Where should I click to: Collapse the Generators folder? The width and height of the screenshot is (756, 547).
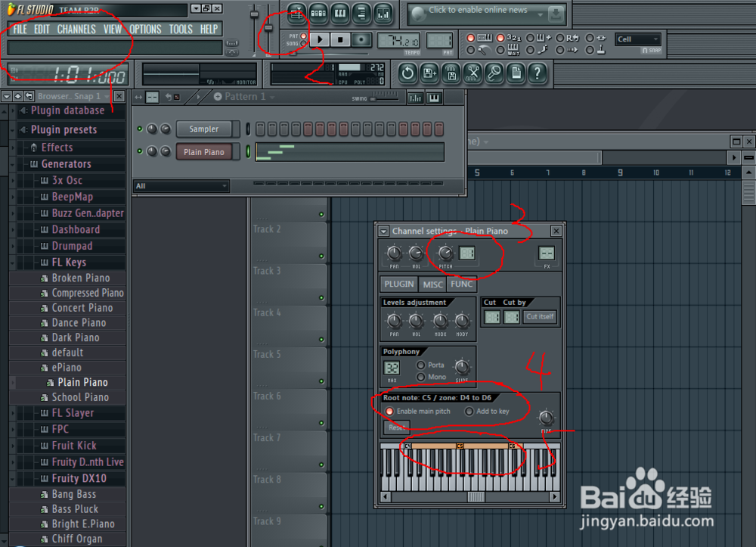click(x=13, y=164)
